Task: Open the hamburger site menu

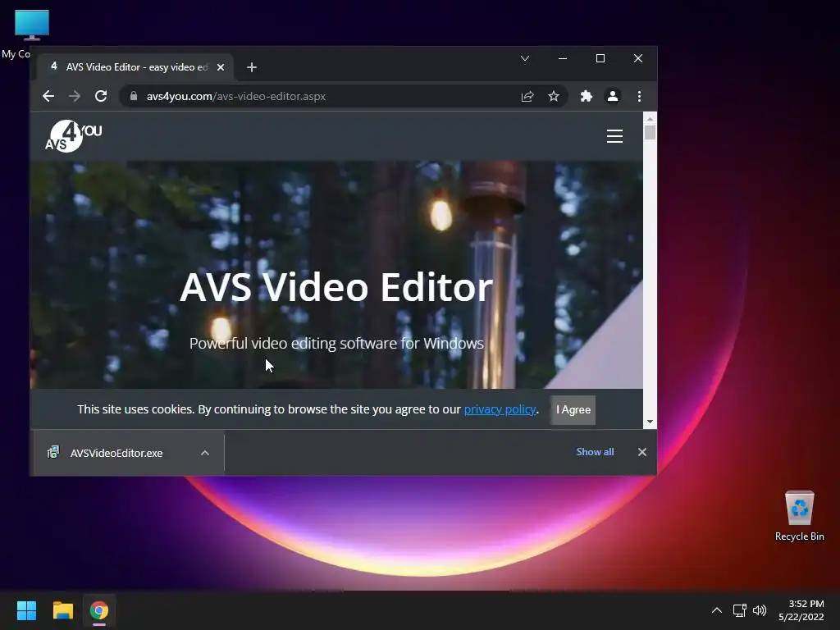Action: pyautogui.click(x=614, y=136)
